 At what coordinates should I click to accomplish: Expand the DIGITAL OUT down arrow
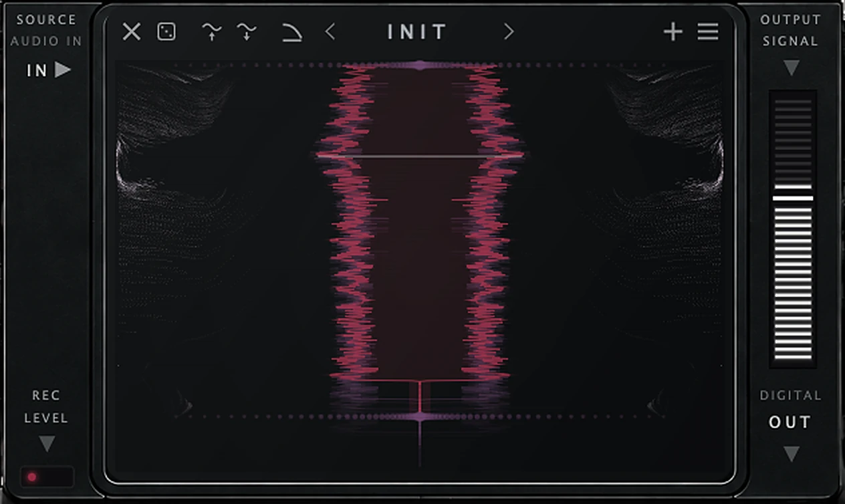coord(791,455)
